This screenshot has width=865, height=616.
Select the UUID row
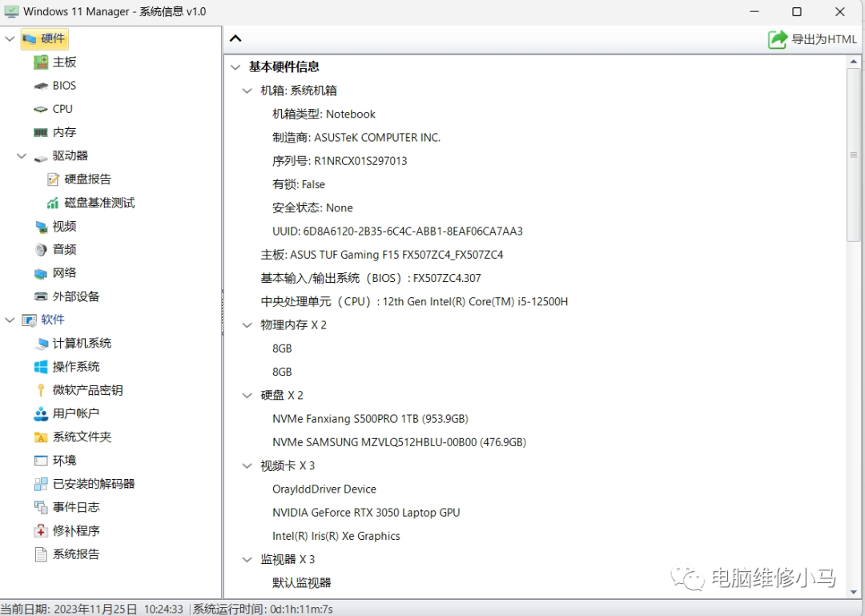(397, 232)
